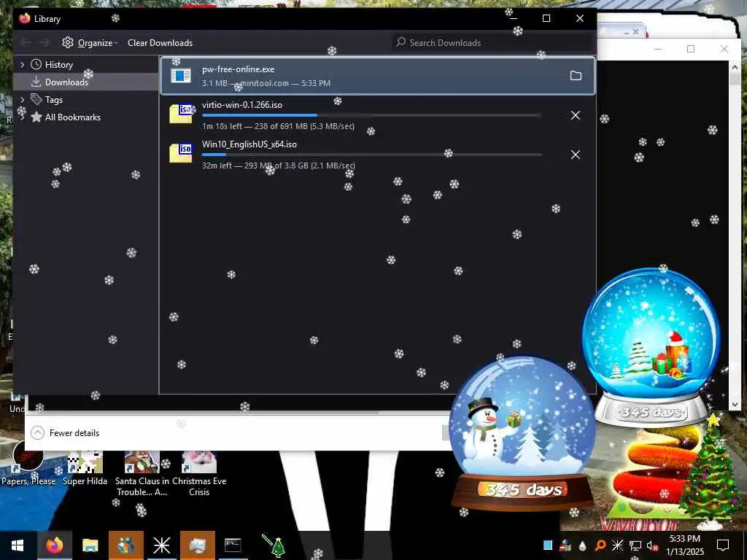This screenshot has height=560, width=747.
Task: Click the virtio-win iso file icon
Action: click(x=181, y=114)
